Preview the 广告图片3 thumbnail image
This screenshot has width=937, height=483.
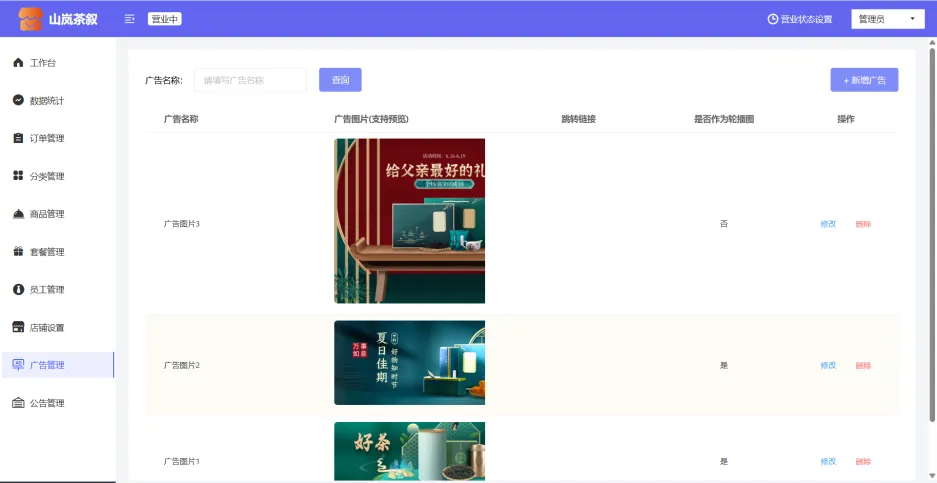click(409, 221)
